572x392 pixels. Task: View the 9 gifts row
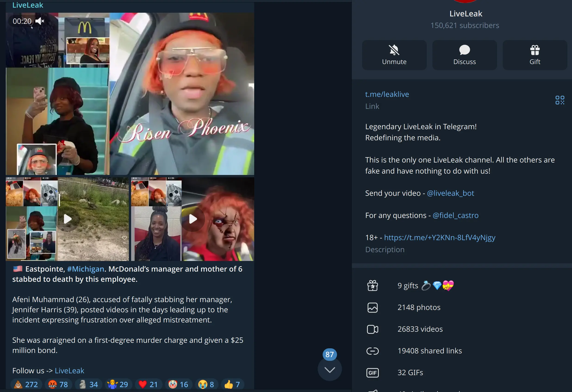click(462, 285)
